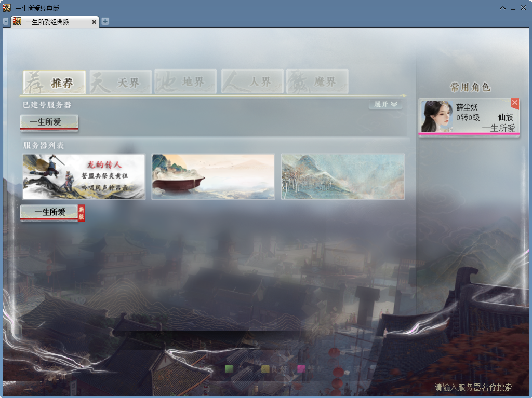Click the 龙的传人 banner thumbnail
Image resolution: width=532 pixels, height=398 pixels.
(84, 176)
